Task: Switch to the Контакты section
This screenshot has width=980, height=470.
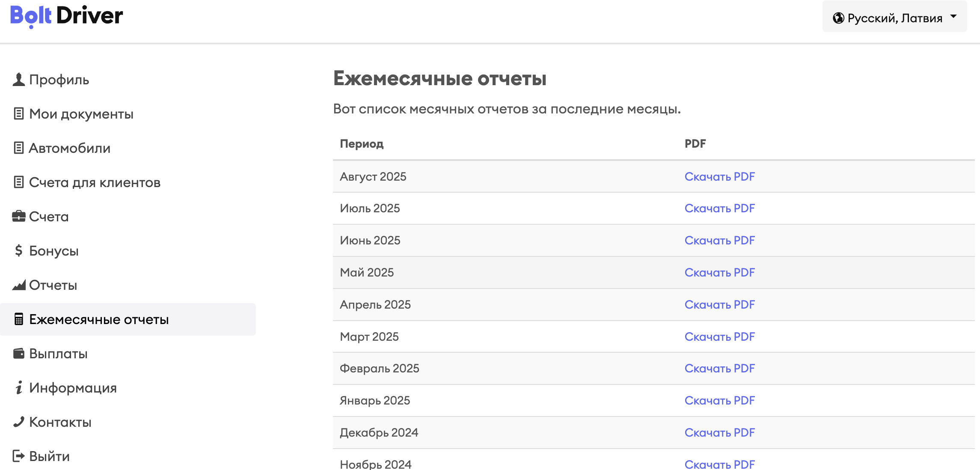Action: coord(60,422)
